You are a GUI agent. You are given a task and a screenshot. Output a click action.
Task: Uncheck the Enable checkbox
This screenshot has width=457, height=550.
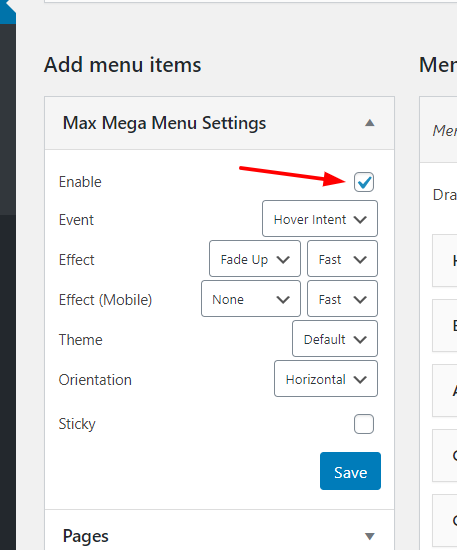coord(364,182)
